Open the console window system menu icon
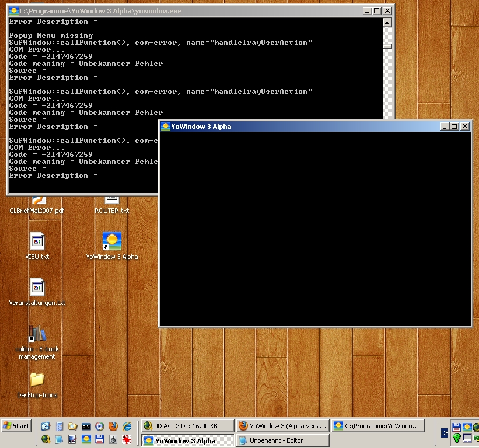The height and width of the screenshot is (448, 479). coord(14,11)
